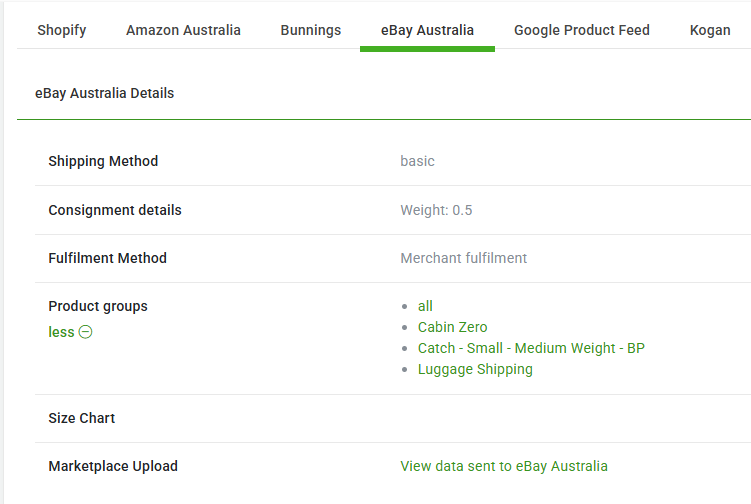The width and height of the screenshot is (751, 504).
Task: Select the eBay Australia tab
Action: click(x=427, y=30)
